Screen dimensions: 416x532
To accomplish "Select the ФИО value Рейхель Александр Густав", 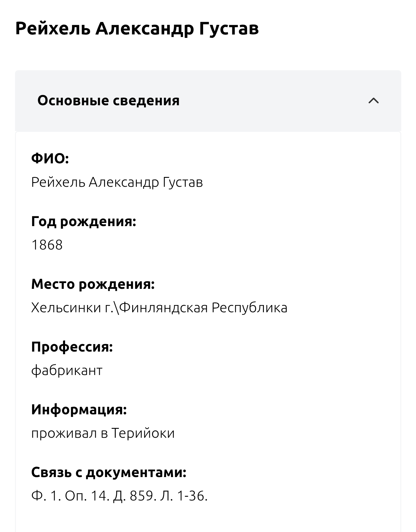I will 117,182.
